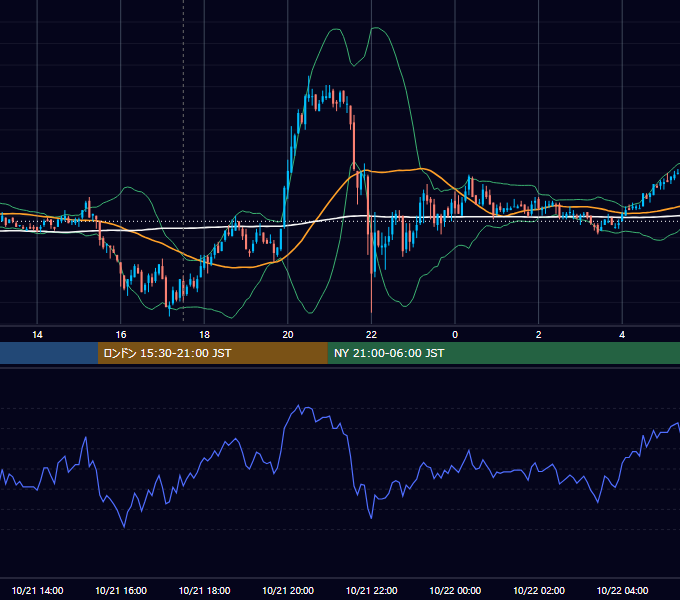Click the London session bar 15:30-21:00 JST

point(212,353)
